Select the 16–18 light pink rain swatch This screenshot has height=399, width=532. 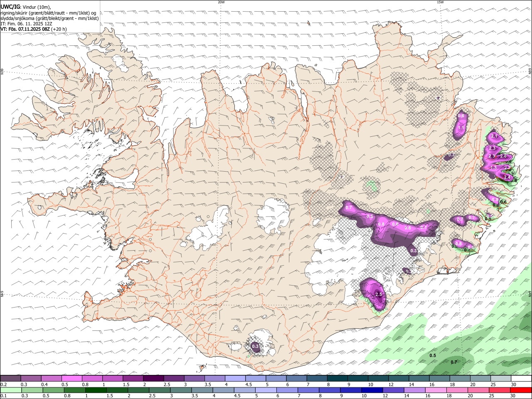[x=435, y=390]
